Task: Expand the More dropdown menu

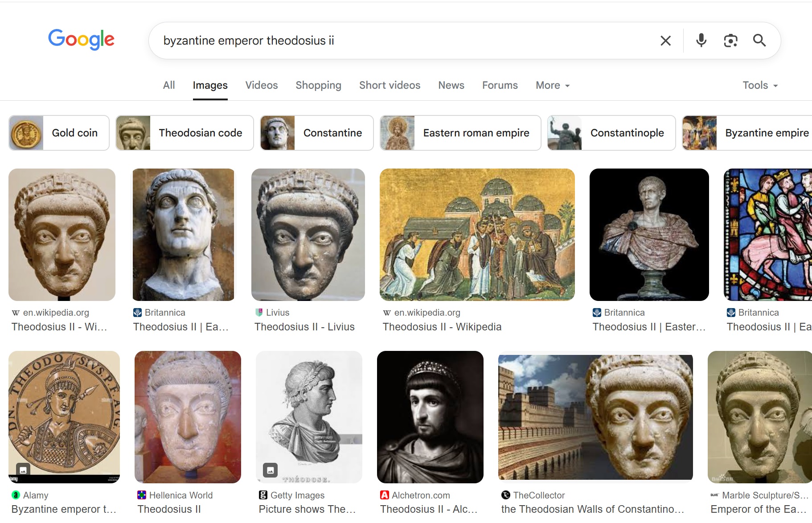Action: coord(553,85)
